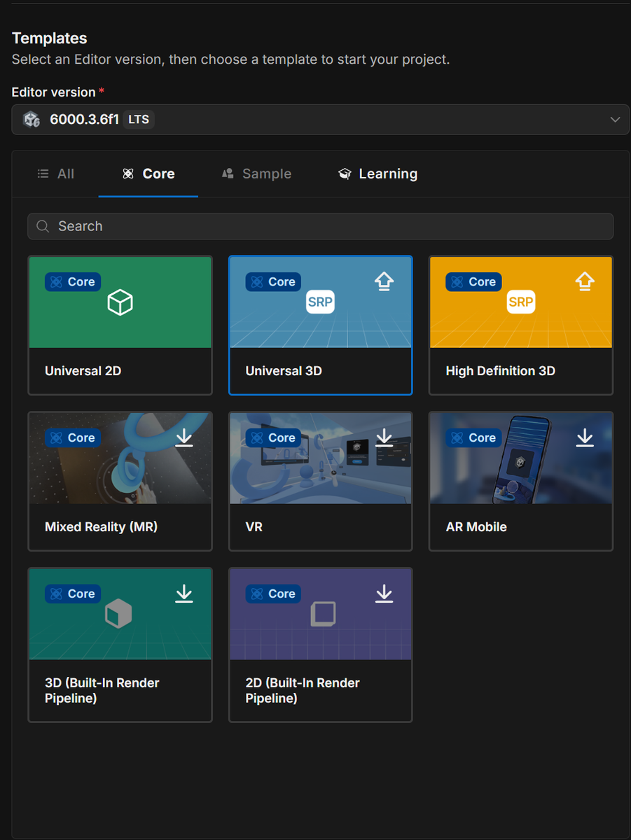
Task: Download the 2D (Built-In Render Pipeline) template via its arrow icon
Action: pyautogui.click(x=384, y=594)
